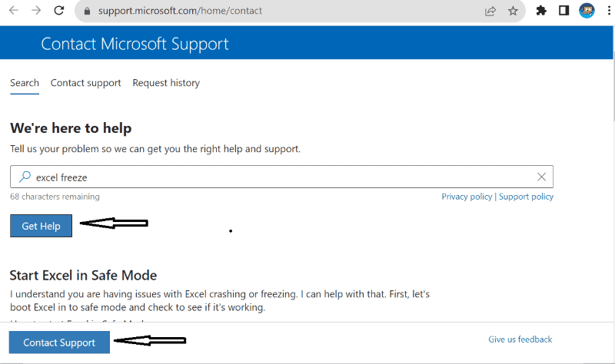Go forward using the browser forward arrow

tap(36, 11)
